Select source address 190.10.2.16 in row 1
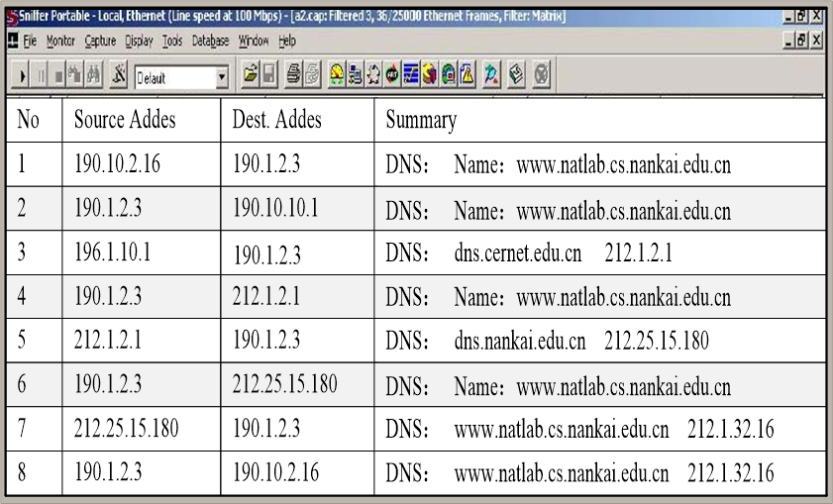 pos(117,163)
